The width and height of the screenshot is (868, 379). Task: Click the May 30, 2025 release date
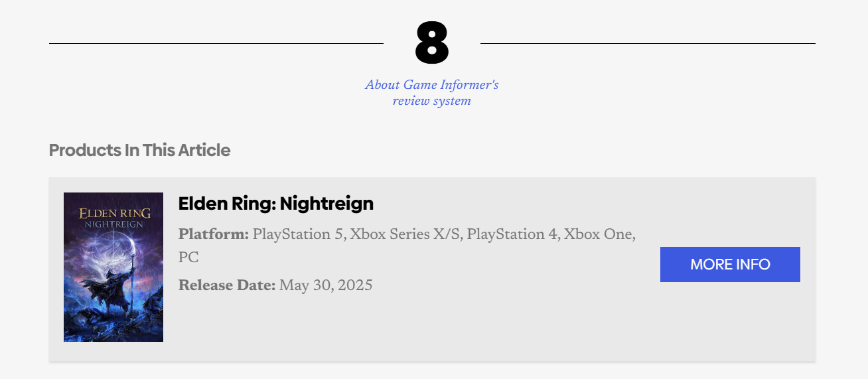click(326, 286)
